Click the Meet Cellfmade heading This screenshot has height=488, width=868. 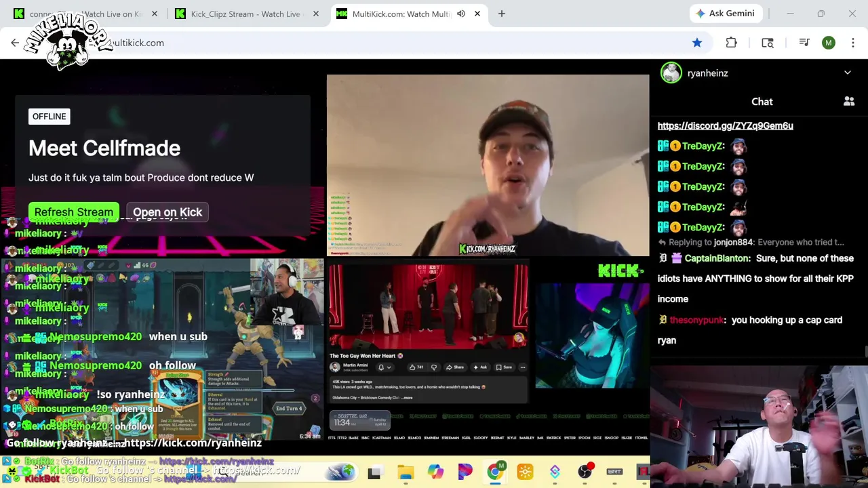point(104,148)
